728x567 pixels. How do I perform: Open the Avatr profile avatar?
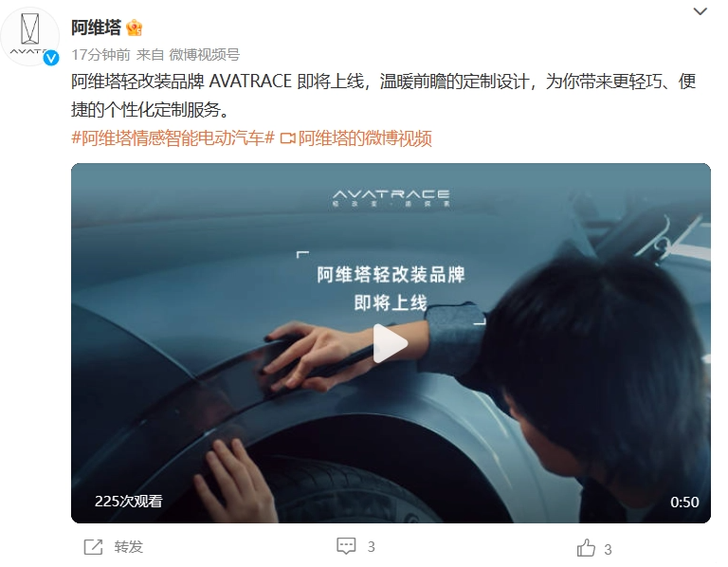tap(29, 36)
